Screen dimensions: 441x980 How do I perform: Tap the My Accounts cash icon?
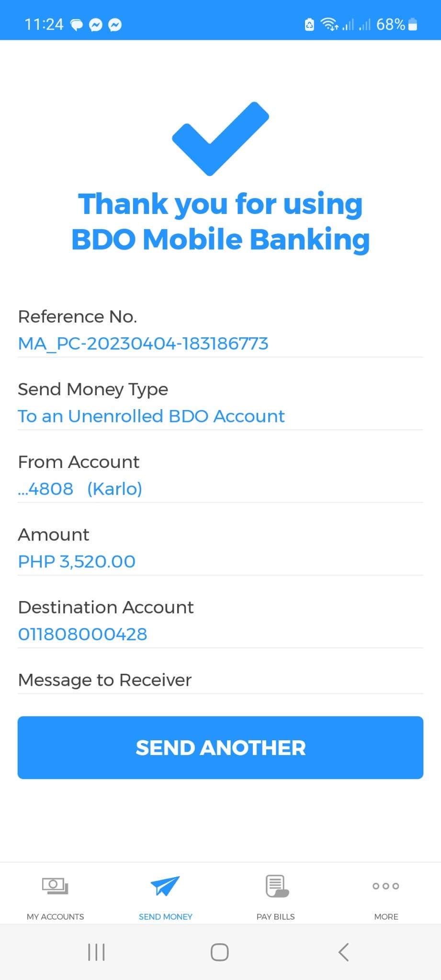coord(55,886)
